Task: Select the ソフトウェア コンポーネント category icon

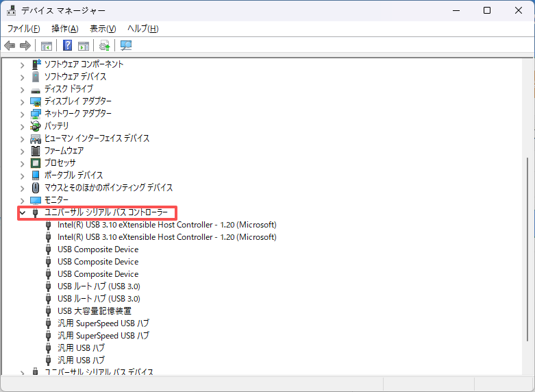Action: point(36,64)
